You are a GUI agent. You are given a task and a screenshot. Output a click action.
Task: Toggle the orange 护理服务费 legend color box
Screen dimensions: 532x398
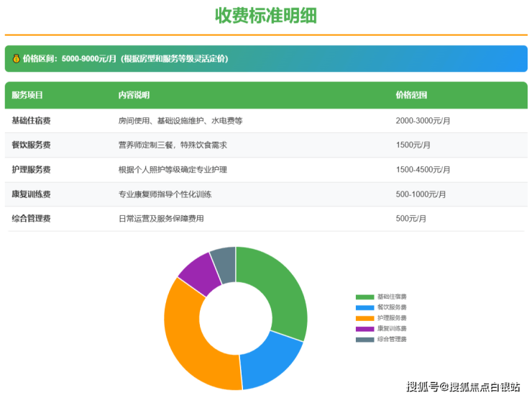coord(364,317)
